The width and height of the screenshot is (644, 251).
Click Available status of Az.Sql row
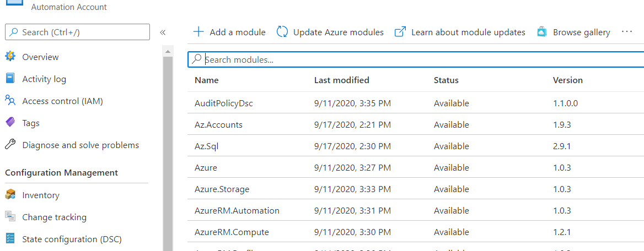452,146
